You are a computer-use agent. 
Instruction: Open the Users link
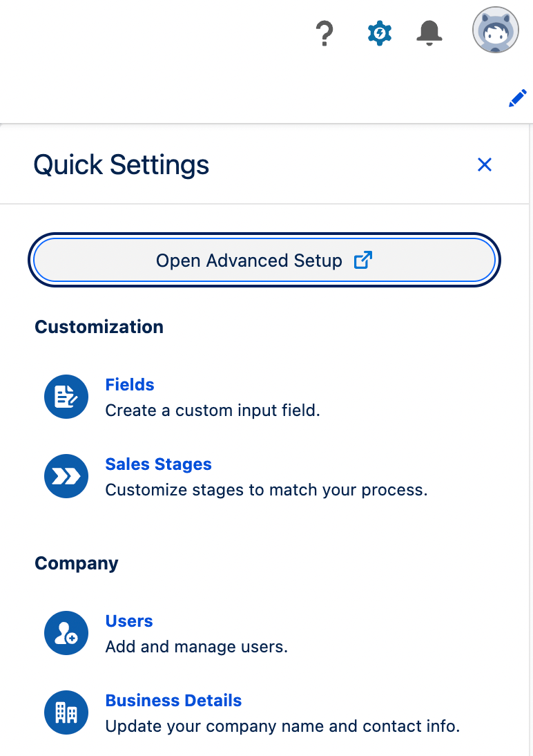pos(128,621)
